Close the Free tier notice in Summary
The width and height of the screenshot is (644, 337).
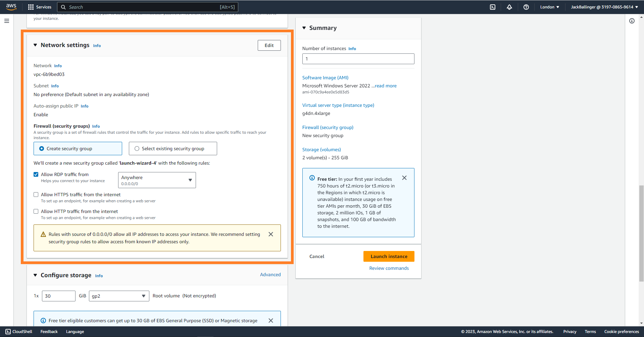click(x=404, y=178)
